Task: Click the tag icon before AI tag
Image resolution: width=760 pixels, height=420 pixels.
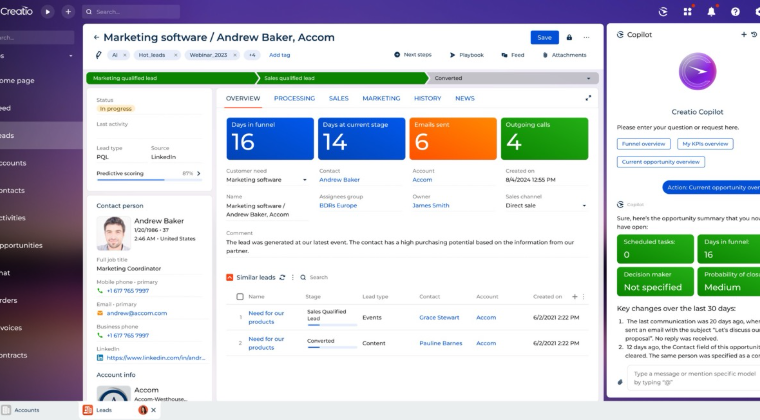Action: [x=98, y=55]
